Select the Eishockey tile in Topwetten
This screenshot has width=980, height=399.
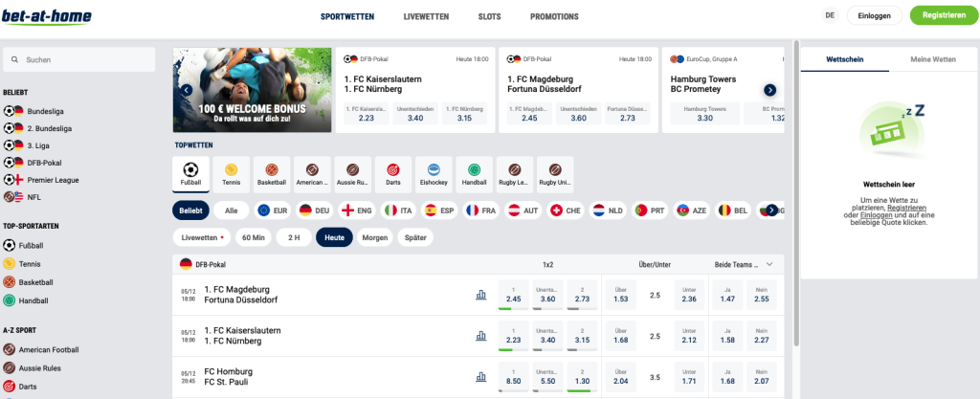tap(434, 175)
